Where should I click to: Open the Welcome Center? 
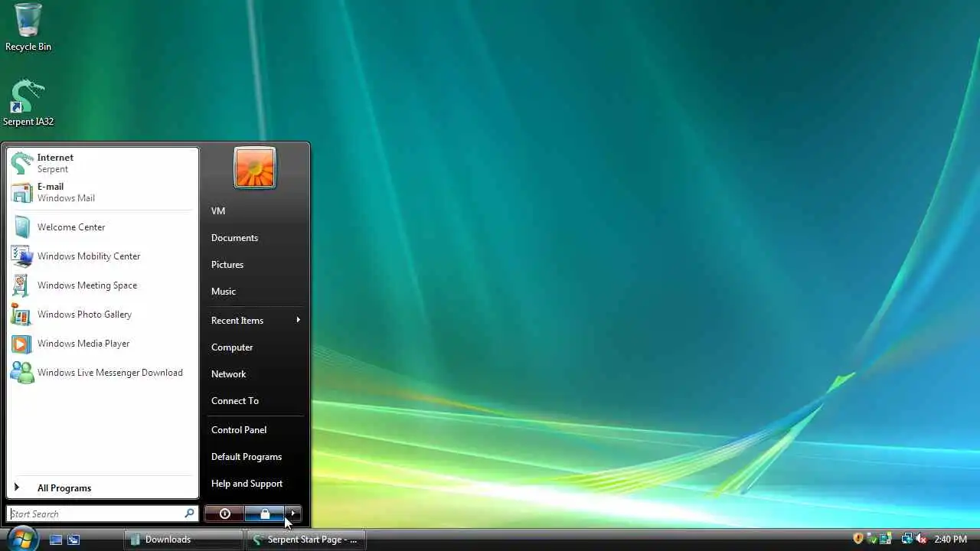pyautogui.click(x=103, y=227)
